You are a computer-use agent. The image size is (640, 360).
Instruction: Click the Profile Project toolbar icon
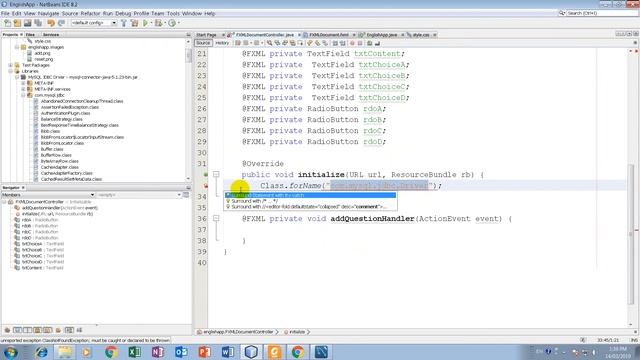(x=172, y=23)
